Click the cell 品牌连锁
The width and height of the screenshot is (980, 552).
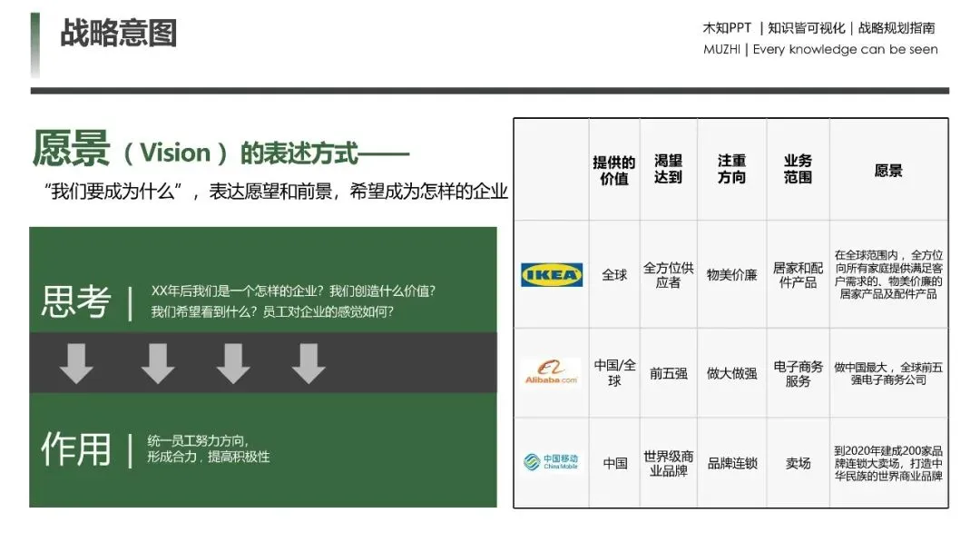732,463
